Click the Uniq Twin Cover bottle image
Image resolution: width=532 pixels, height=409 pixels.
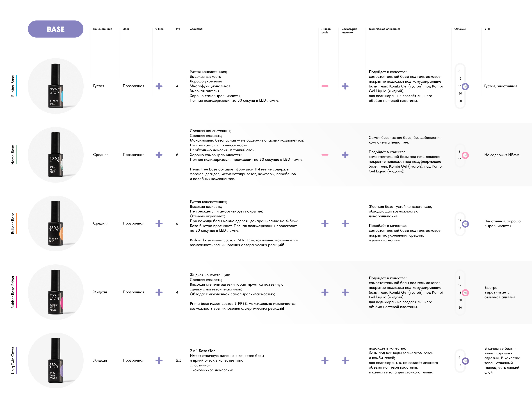(56, 360)
